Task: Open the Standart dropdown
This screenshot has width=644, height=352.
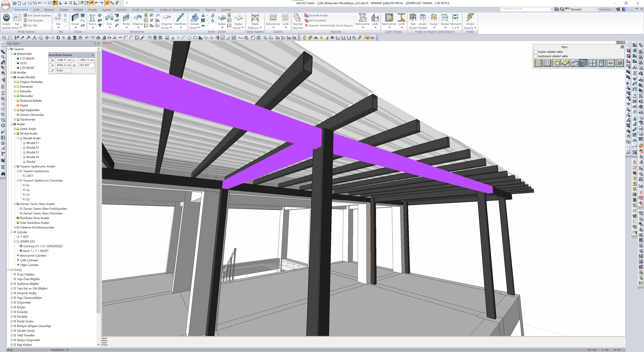Action: coord(597,10)
